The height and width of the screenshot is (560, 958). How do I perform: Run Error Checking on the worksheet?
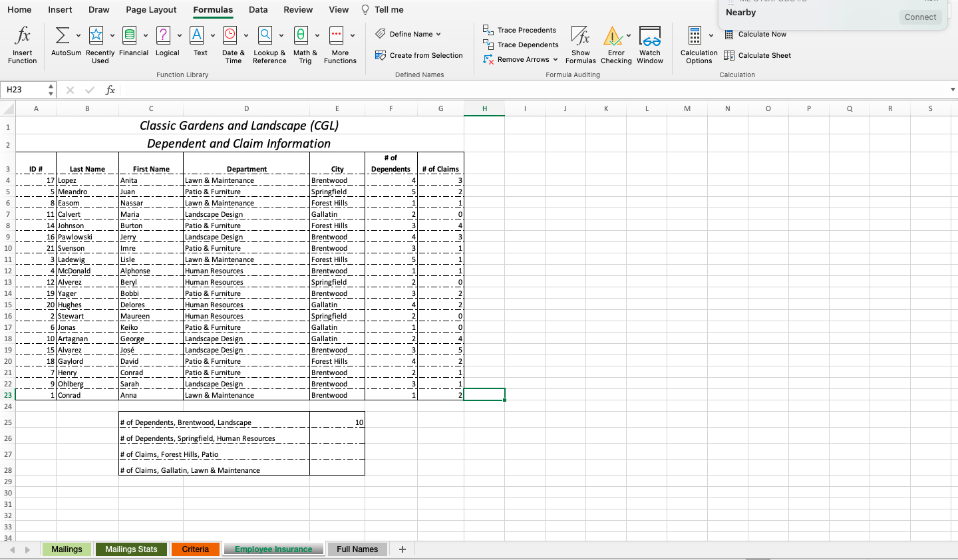click(x=615, y=45)
